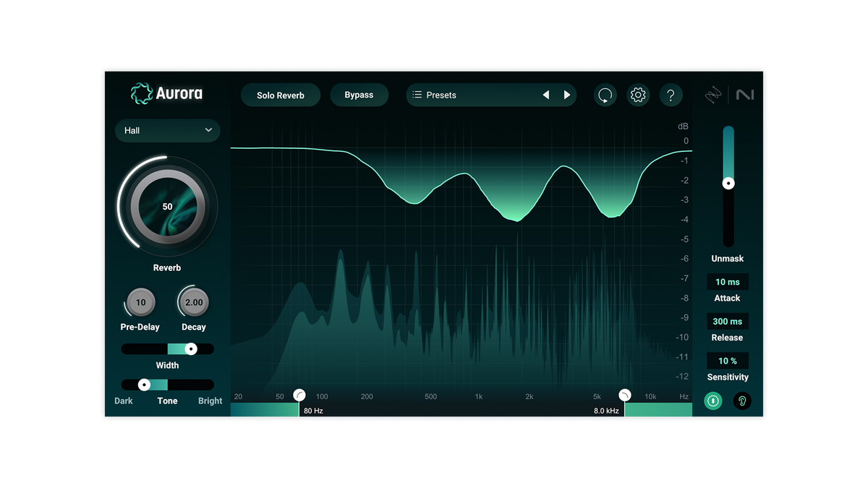
Task: Click the presets list icon
Action: [417, 95]
